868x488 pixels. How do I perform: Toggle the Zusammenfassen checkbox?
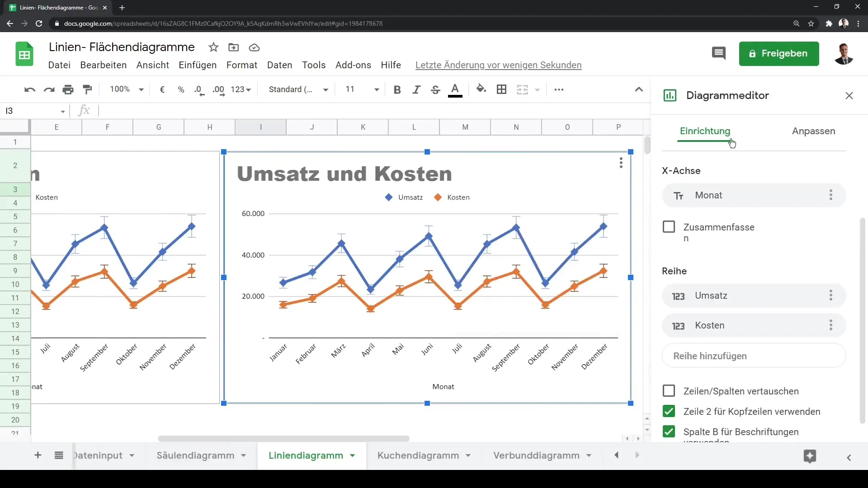tap(669, 227)
